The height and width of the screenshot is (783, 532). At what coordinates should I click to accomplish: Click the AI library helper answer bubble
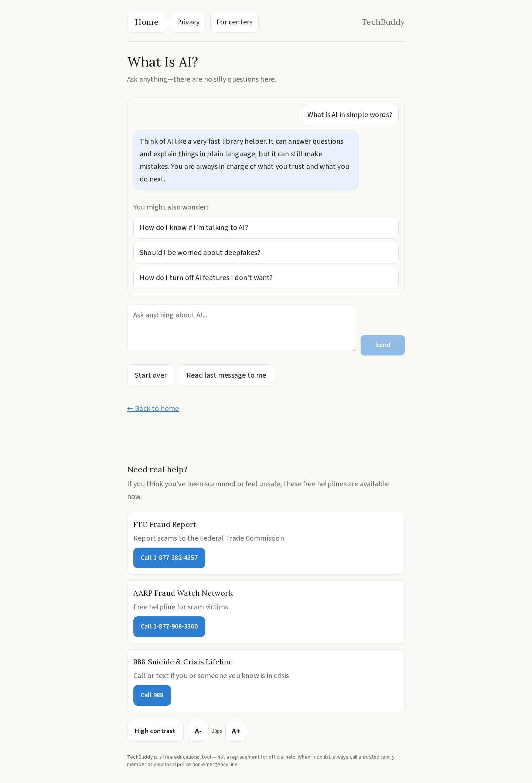tap(246, 160)
